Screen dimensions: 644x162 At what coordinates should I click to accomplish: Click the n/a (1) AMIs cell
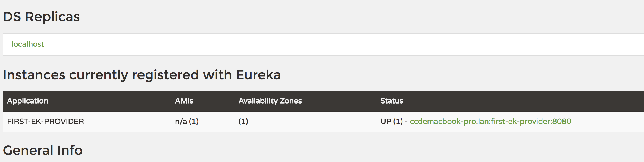coord(187,121)
